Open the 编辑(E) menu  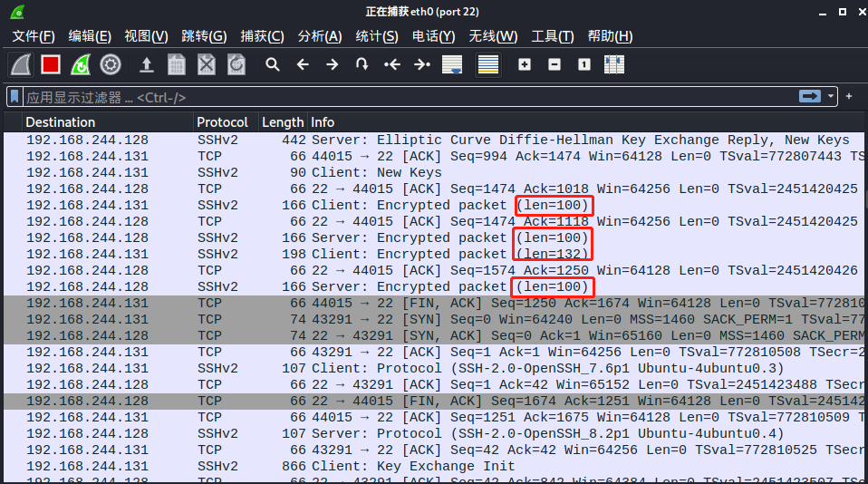(x=90, y=36)
